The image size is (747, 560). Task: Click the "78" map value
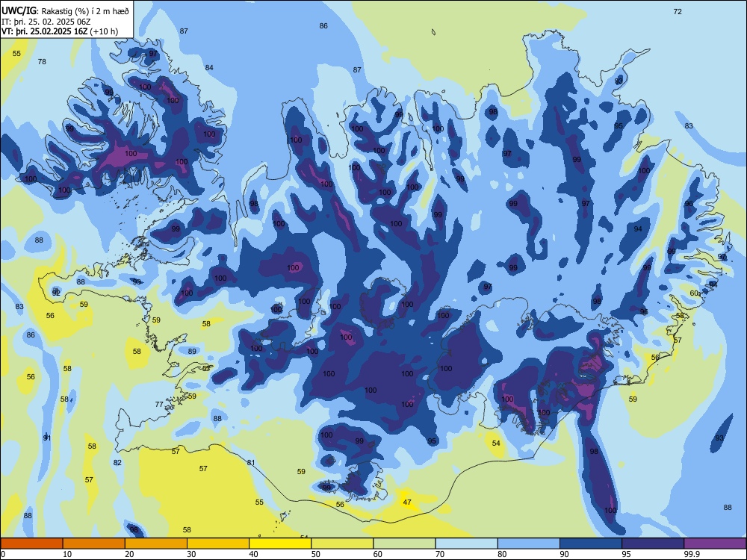(x=42, y=61)
